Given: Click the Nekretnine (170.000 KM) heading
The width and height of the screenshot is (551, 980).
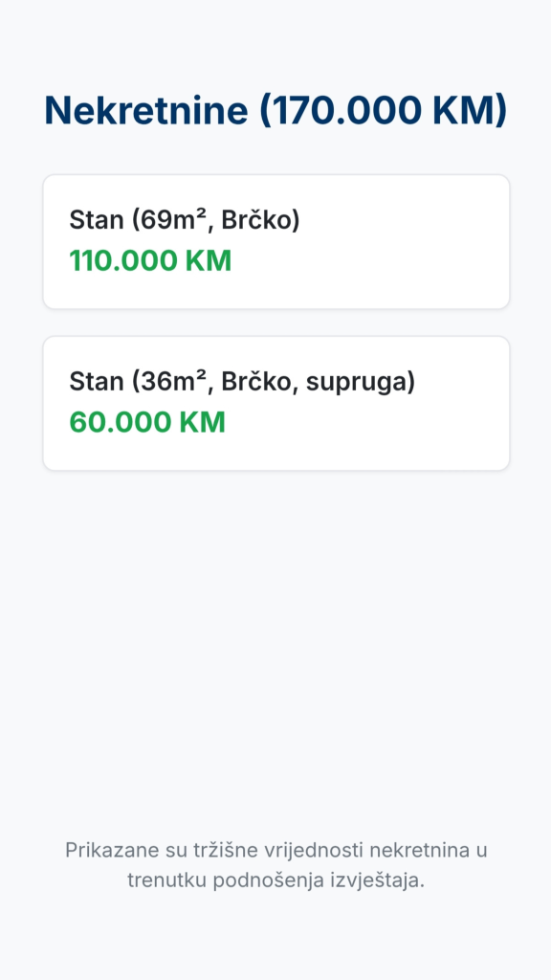Looking at the screenshot, I should click(x=275, y=110).
